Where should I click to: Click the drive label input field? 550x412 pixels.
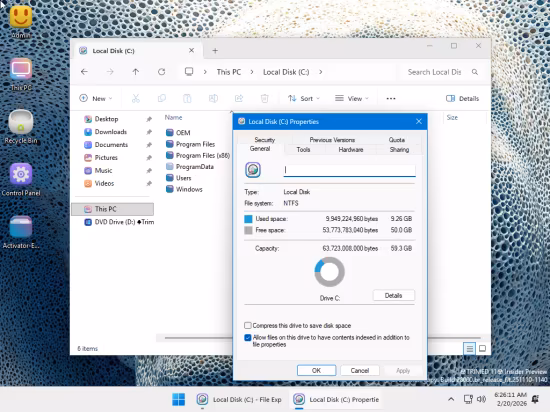coord(349,170)
